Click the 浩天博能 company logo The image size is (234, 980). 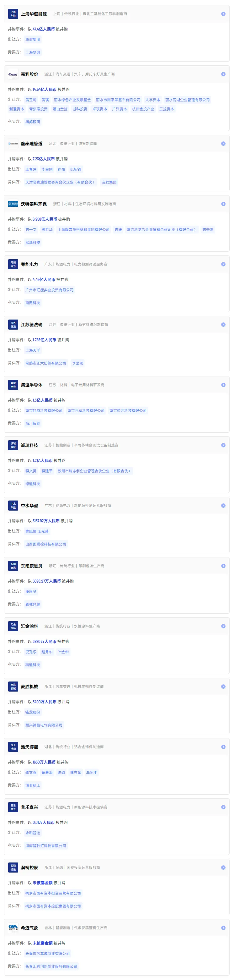[13, 747]
